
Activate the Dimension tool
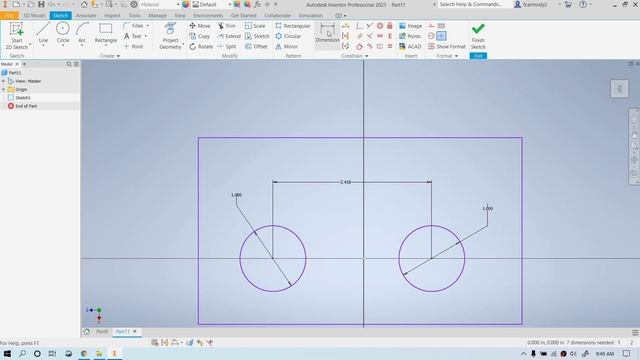[x=327, y=33]
